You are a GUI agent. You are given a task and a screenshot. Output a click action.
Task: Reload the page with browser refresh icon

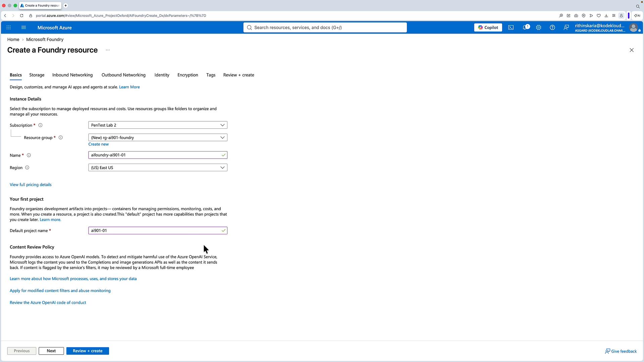coord(21,15)
